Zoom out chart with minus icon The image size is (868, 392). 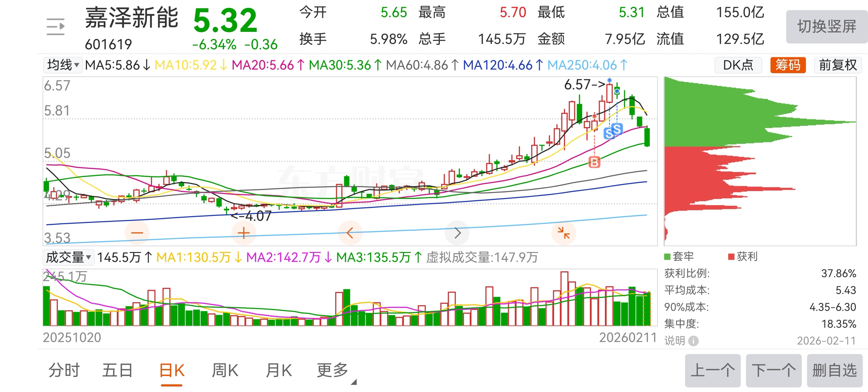tap(137, 233)
